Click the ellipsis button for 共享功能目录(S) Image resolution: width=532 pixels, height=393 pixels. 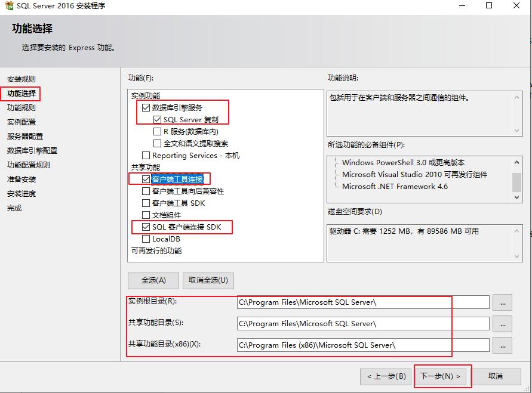503,323
